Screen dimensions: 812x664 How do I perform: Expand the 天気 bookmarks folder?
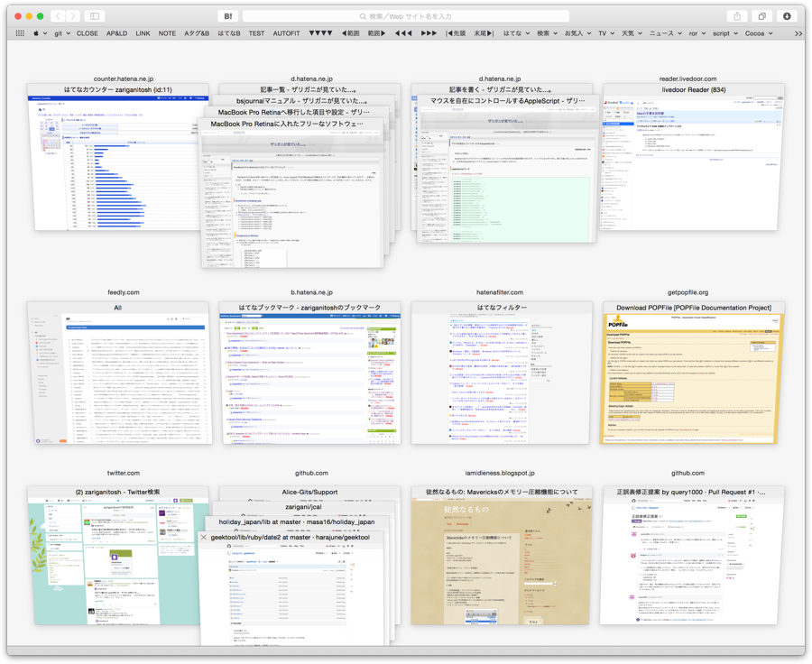coord(632,33)
